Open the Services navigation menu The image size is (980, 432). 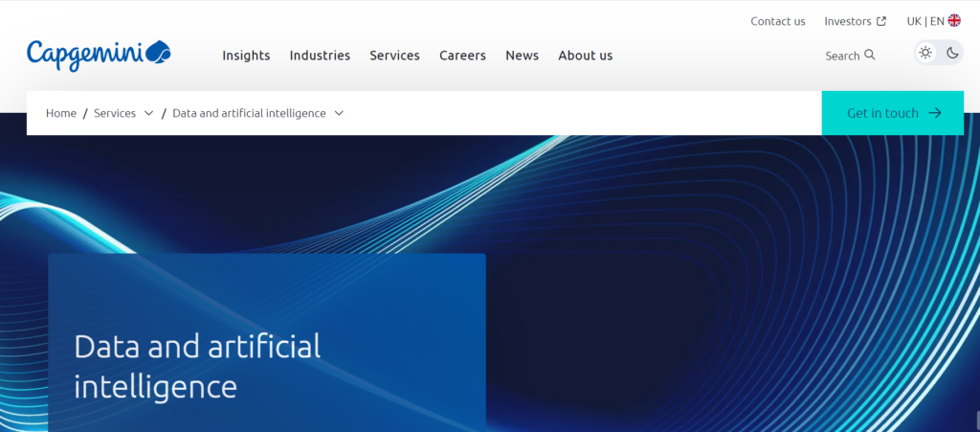[394, 56]
